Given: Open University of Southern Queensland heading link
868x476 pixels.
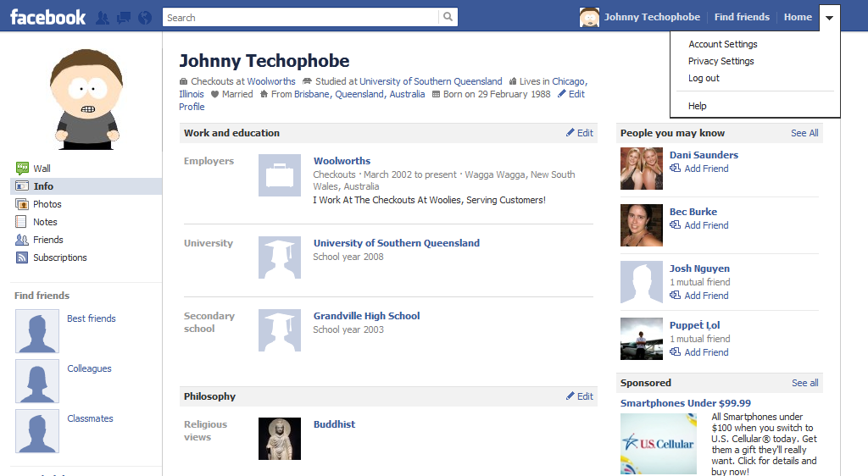Looking at the screenshot, I should (397, 243).
